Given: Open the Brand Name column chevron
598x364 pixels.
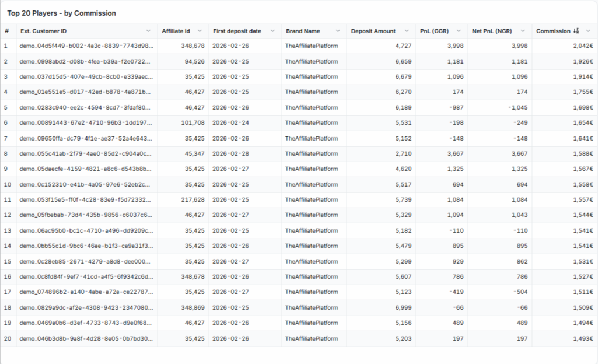Looking at the screenshot, I should (x=338, y=31).
